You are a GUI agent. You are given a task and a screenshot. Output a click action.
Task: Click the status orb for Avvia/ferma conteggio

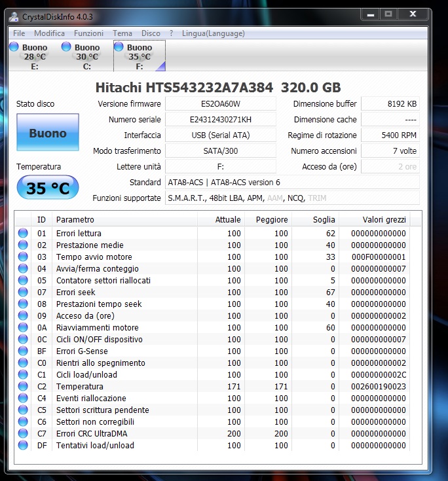point(23,268)
